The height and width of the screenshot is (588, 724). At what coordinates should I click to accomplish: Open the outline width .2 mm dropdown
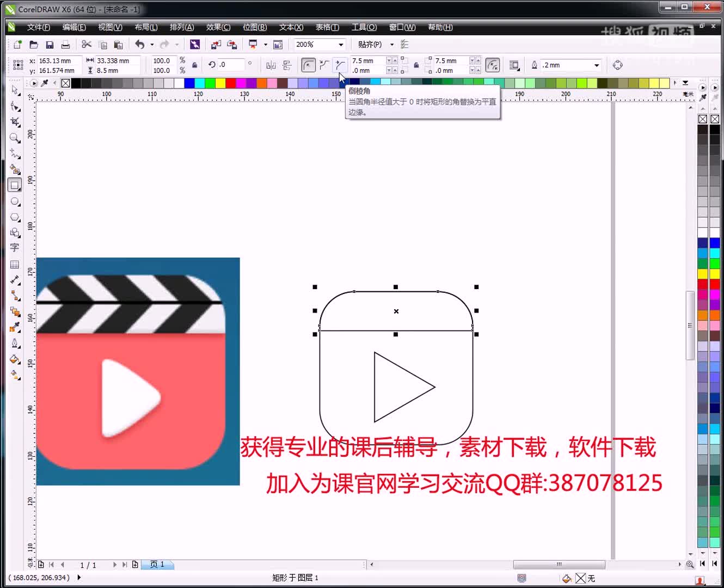pyautogui.click(x=597, y=65)
